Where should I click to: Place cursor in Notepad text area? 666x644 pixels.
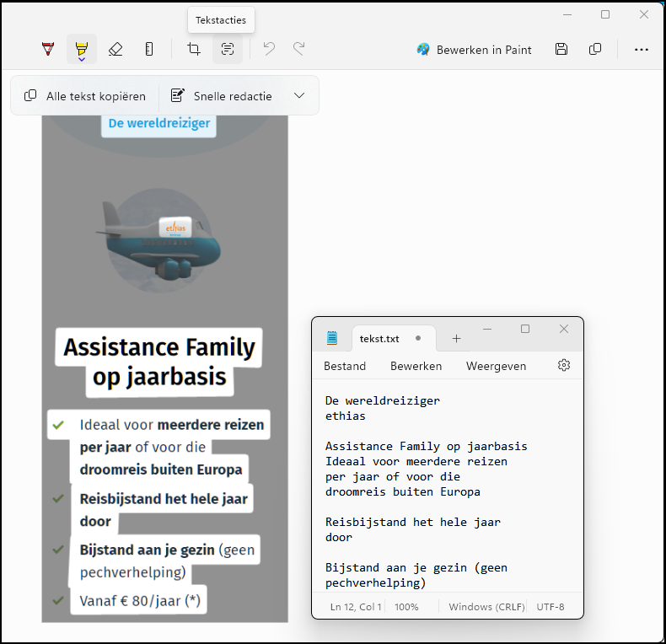(448, 486)
